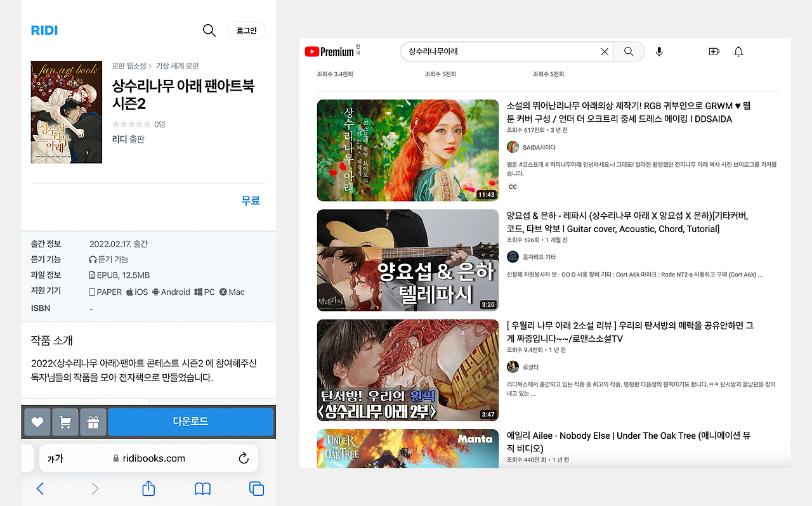Tap the 로그인 button on RIDI

click(x=247, y=30)
